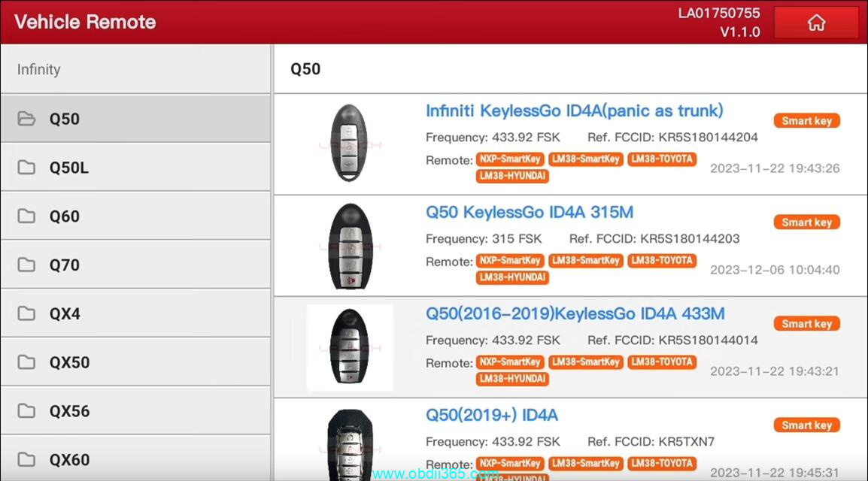
Task: Select the Q70 model row
Action: point(135,265)
